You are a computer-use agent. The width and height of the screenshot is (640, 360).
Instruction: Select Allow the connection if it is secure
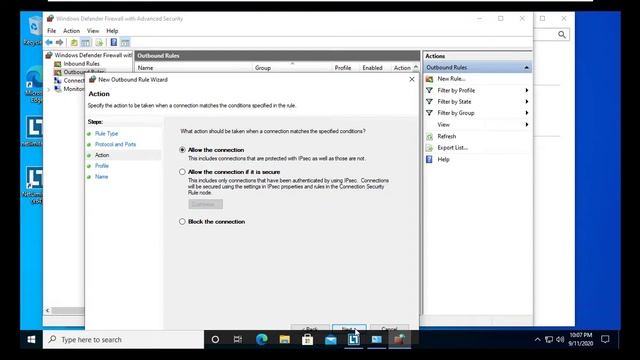pyautogui.click(x=182, y=172)
